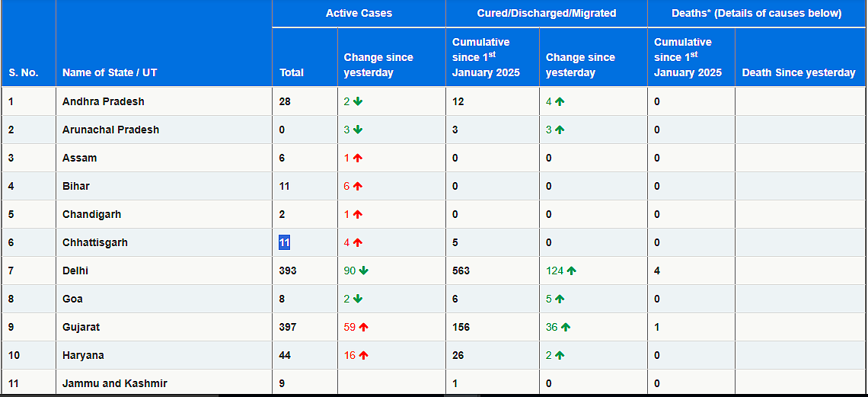This screenshot has width=868, height=397.
Task: Click the Delhi state name cell
Action: pos(164,271)
